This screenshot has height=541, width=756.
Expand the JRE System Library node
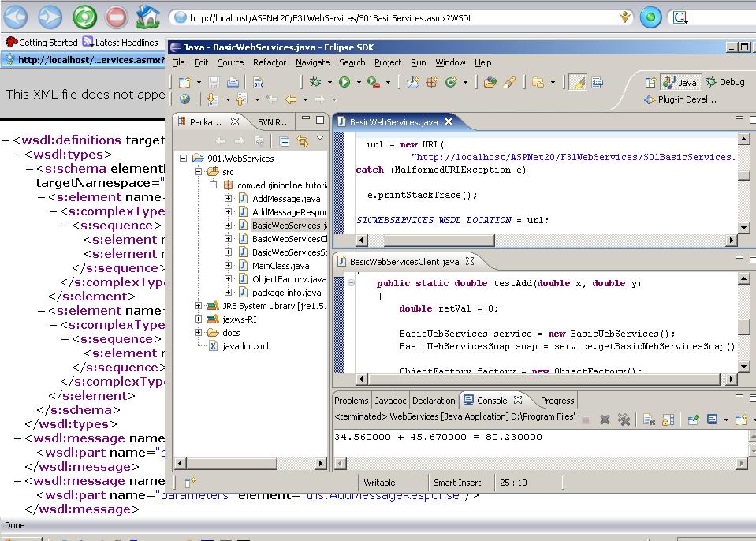(198, 306)
